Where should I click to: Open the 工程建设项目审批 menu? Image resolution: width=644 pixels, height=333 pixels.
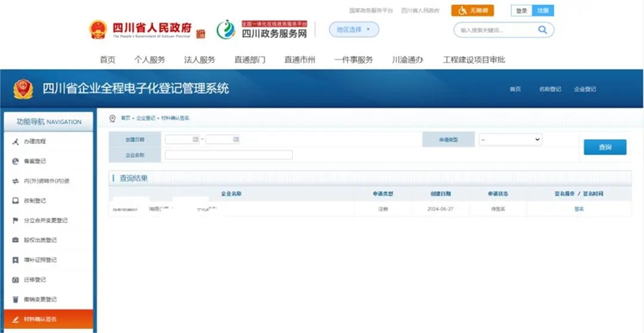click(474, 60)
